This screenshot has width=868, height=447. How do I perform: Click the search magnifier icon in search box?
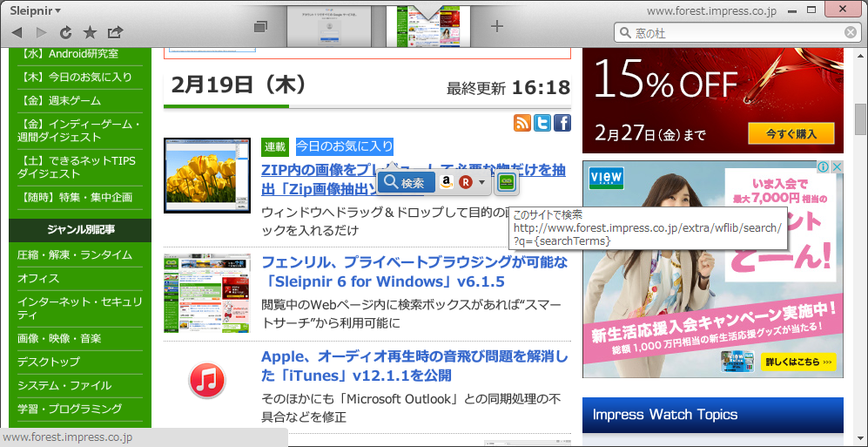pyautogui.click(x=626, y=33)
